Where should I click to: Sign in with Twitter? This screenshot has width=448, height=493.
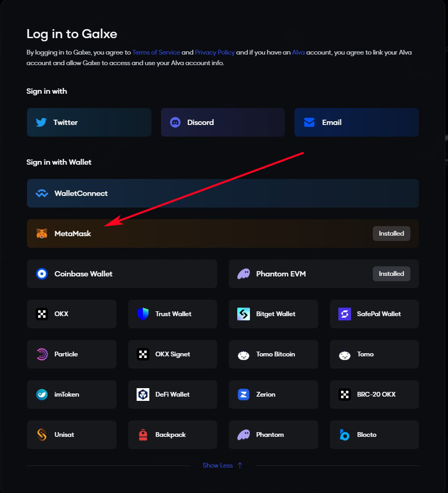point(89,122)
